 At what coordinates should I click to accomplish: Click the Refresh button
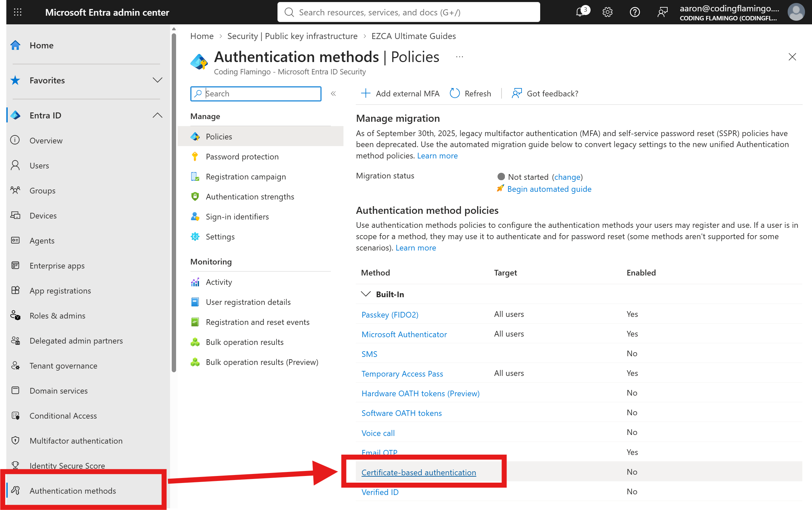(471, 93)
